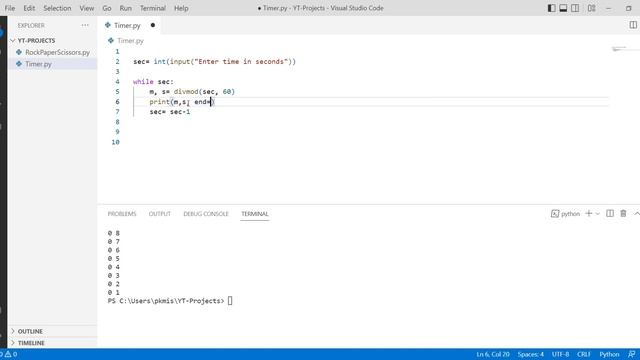Toggle secondary side bar layout icon
Image resolution: width=640 pixels, height=360 pixels.
575,8
